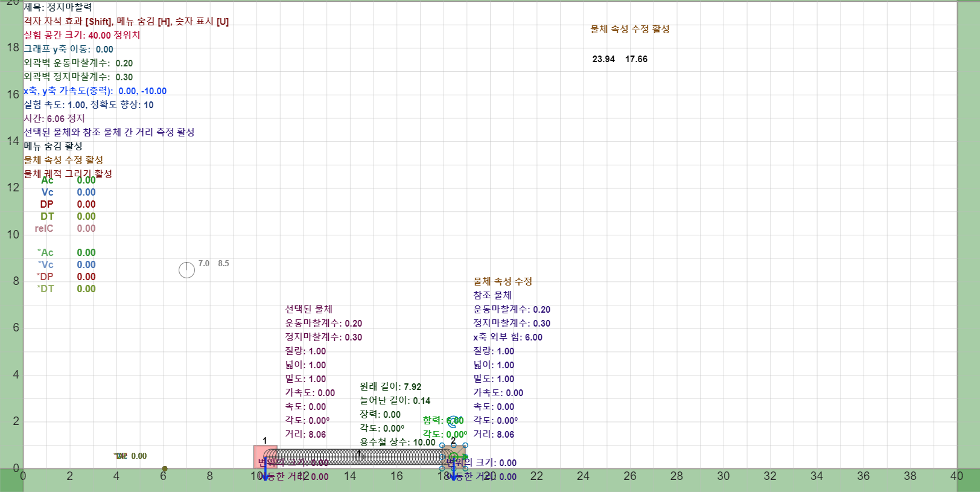Click the blue downward arrow below block 2
980x492 pixels.
(454, 469)
